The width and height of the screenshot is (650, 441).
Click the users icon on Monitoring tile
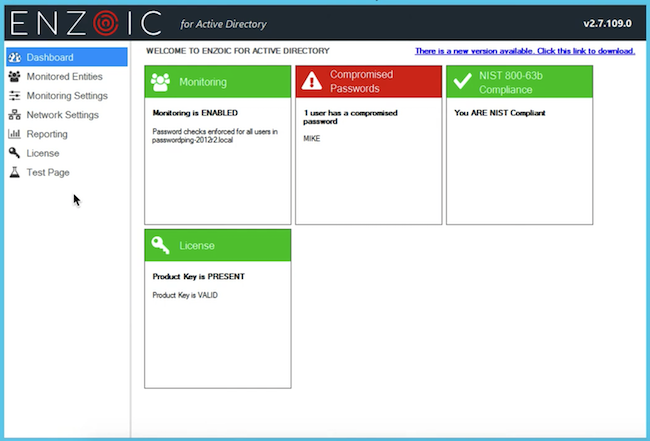point(160,82)
